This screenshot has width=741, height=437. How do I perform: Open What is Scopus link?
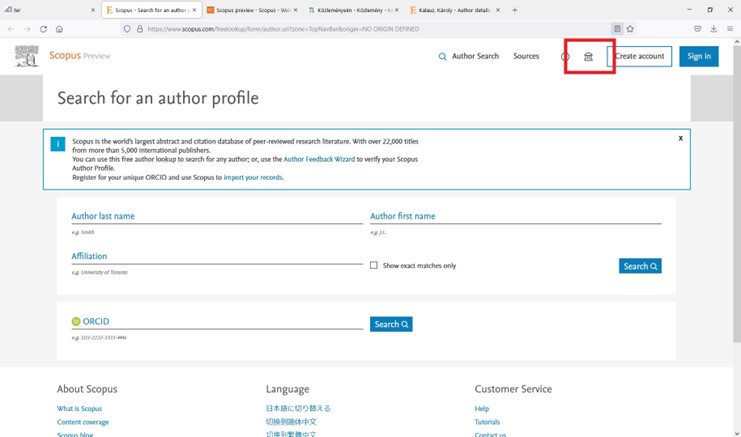[x=79, y=409]
